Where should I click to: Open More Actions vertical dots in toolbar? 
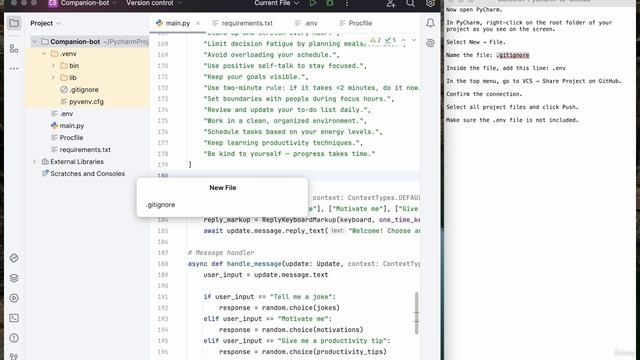(x=347, y=3)
